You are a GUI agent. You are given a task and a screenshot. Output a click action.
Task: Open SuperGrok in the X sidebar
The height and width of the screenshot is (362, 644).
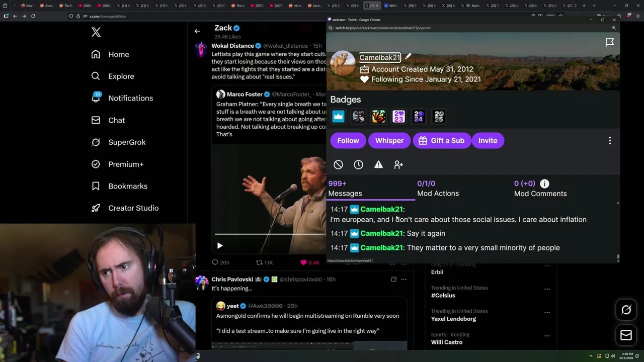(118, 142)
